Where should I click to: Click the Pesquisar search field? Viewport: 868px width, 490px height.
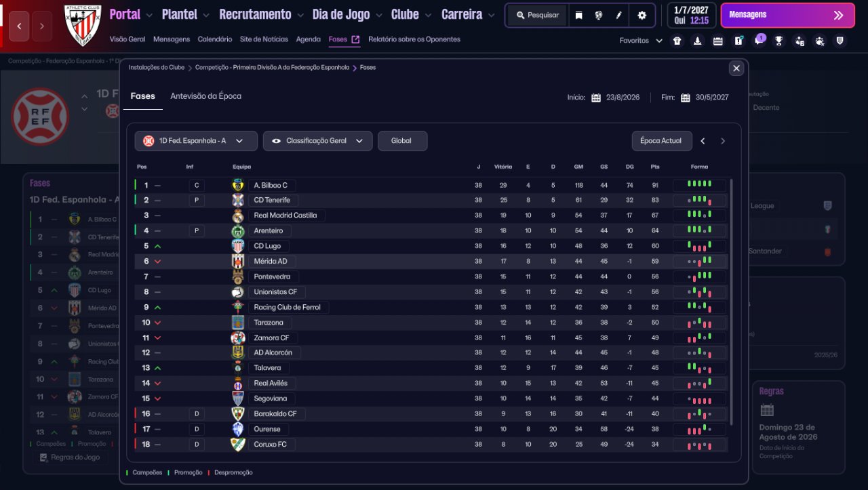point(537,15)
